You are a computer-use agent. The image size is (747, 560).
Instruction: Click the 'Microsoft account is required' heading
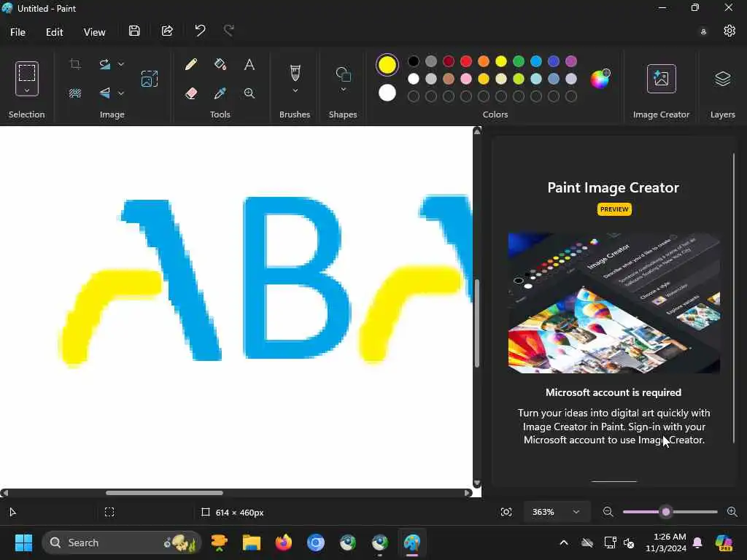[x=614, y=392]
